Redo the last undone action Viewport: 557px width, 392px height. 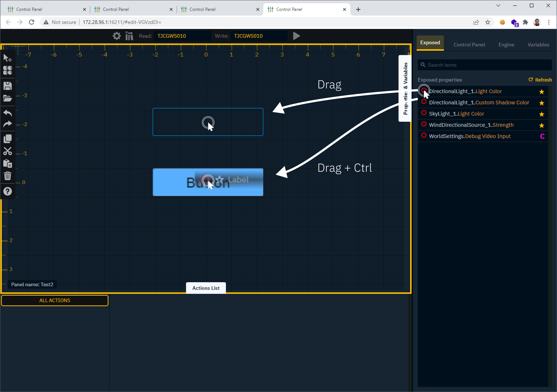tap(7, 124)
